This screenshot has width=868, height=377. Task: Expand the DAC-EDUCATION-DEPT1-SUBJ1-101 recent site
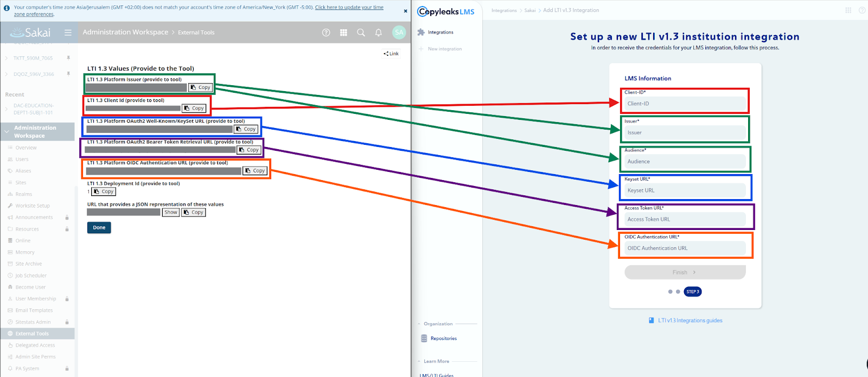point(7,109)
